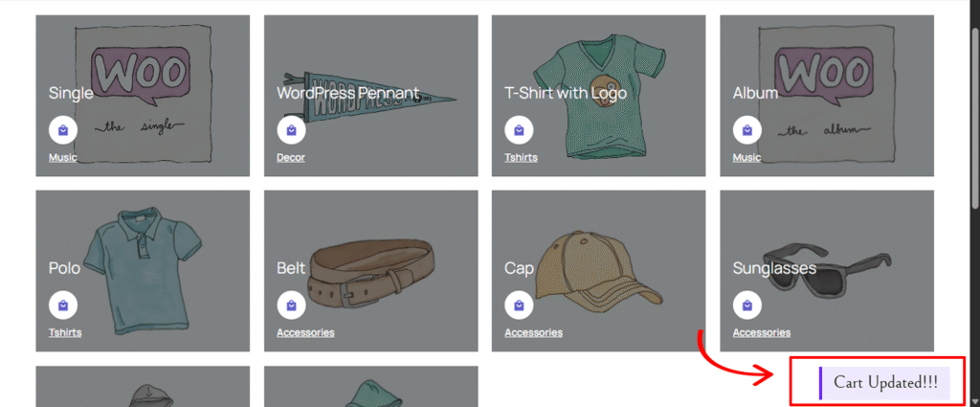
Task: Add the Belt to cart
Action: [291, 305]
